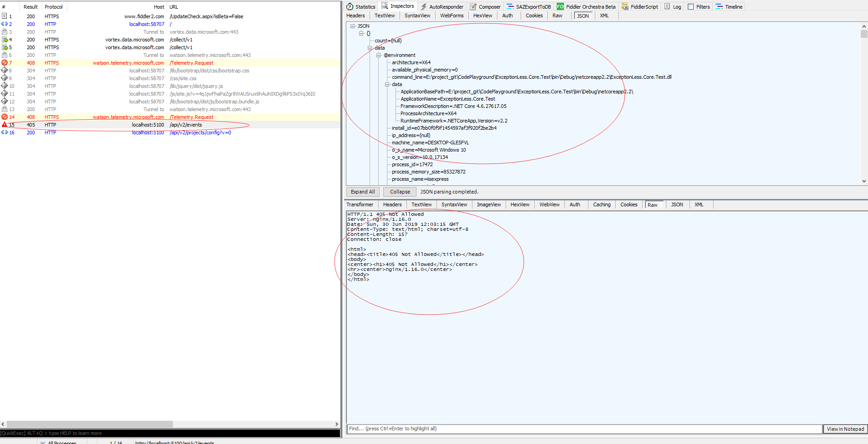Collapse the data node under count

pyautogui.click(x=370, y=48)
